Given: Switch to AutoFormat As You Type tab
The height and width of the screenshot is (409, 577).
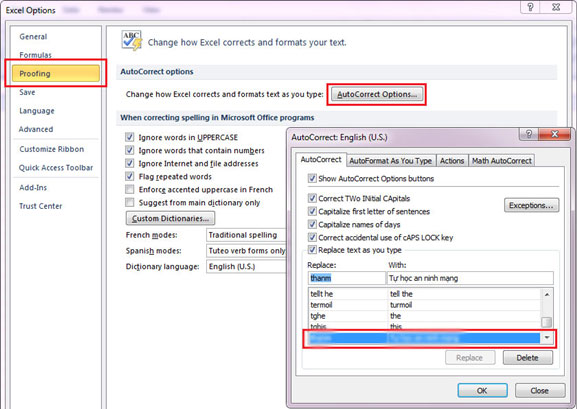Looking at the screenshot, I should (390, 161).
